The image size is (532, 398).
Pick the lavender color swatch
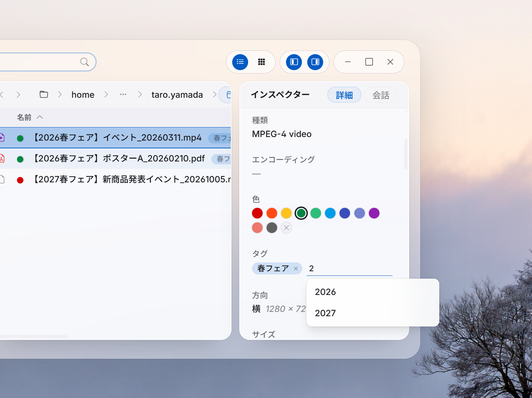click(x=360, y=213)
